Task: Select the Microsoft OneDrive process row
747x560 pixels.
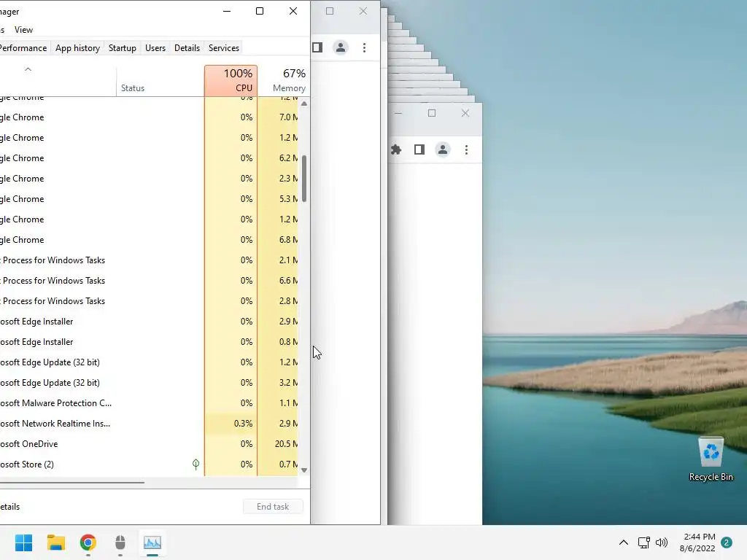Action: click(149, 444)
